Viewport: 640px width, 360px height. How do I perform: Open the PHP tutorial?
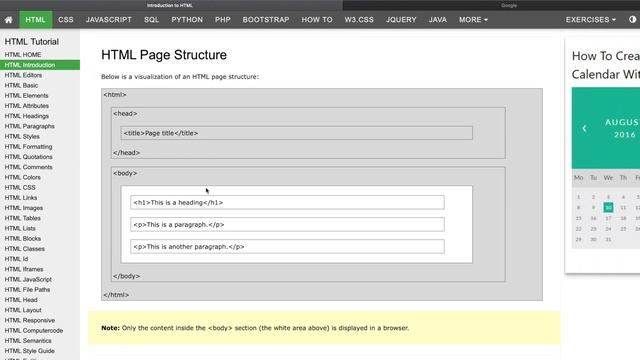(223, 20)
